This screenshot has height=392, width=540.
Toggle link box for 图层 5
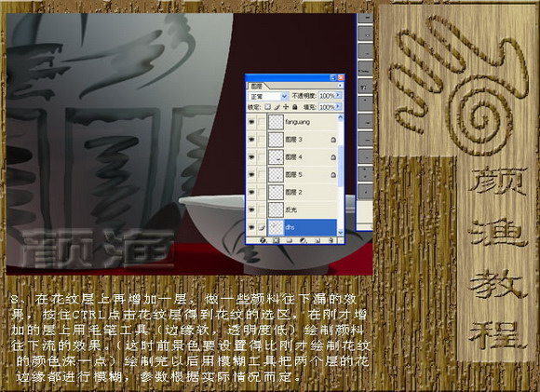(x=262, y=175)
